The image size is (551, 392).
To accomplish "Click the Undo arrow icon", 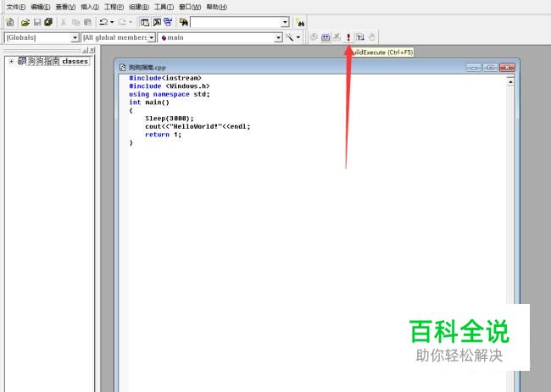I will coord(103,22).
